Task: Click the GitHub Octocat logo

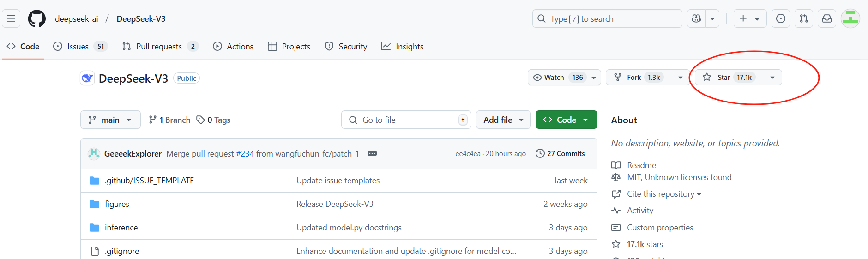Action: click(x=37, y=19)
